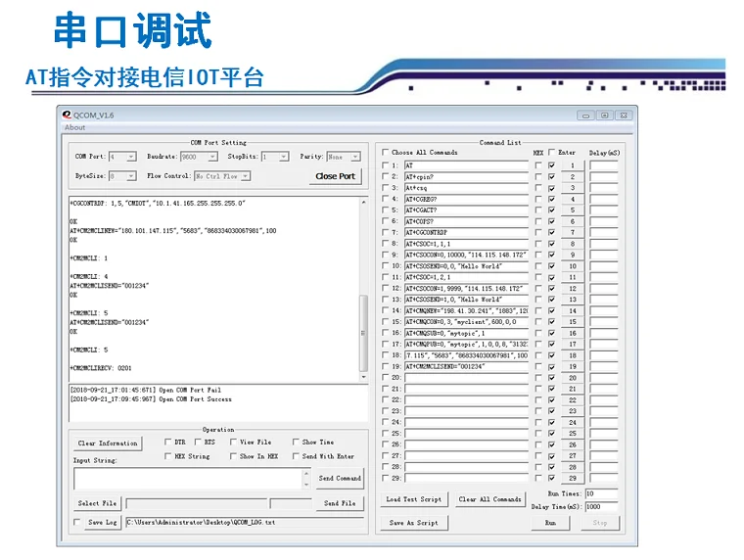Image resolution: width=744 pixels, height=560 pixels.
Task: Click Input String spinner down arrow
Action: tap(306, 484)
